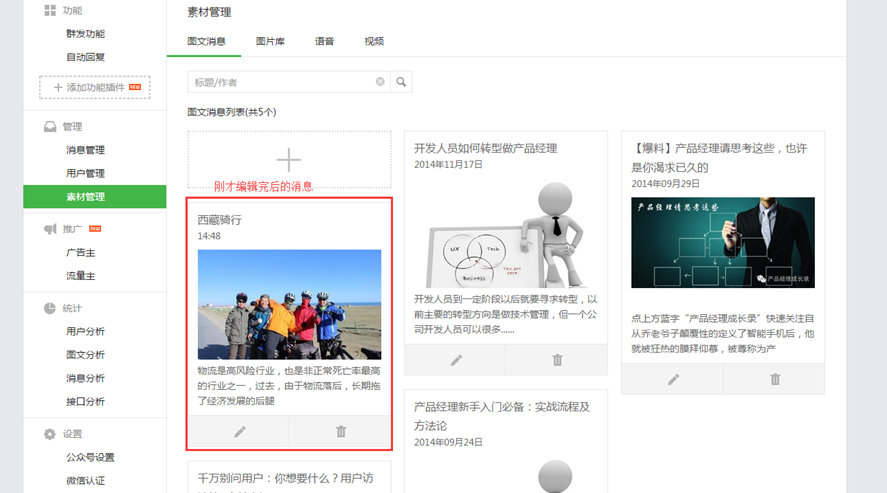Click the 统计 pie chart icon
This screenshot has height=493, width=887.
coord(50,308)
